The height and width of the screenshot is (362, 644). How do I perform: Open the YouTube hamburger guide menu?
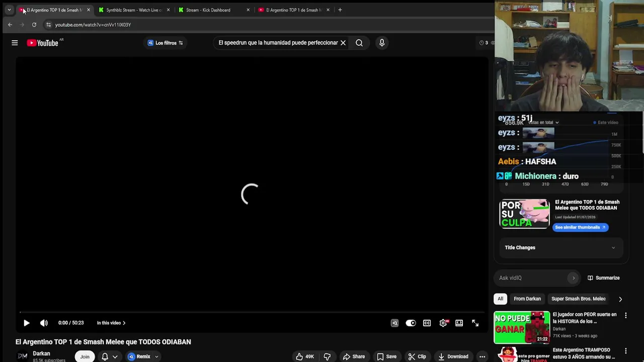point(15,43)
